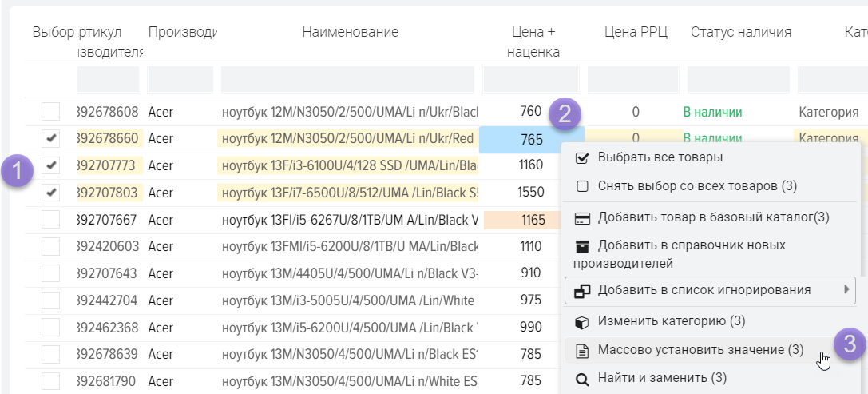Click the card icon for 'Добавить товар в базовый каталог'

(x=582, y=217)
